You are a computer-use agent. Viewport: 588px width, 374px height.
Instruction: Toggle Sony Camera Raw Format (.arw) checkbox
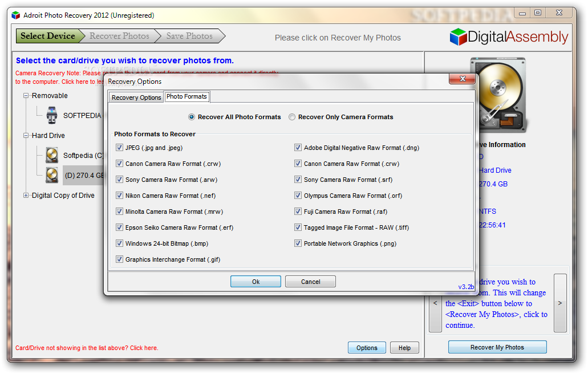tap(119, 180)
